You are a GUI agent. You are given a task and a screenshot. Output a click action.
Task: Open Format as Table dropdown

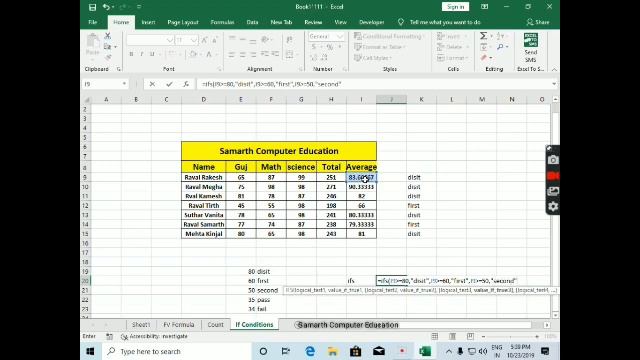(x=380, y=47)
